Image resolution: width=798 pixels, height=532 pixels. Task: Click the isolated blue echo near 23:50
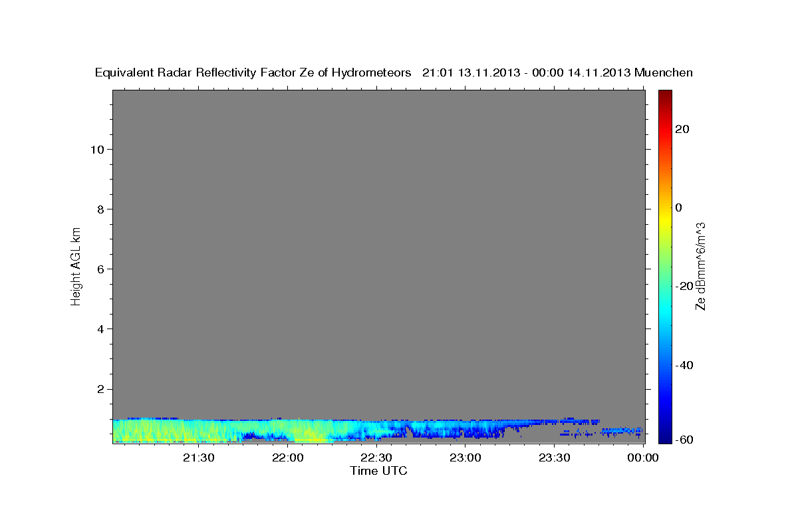(x=622, y=430)
